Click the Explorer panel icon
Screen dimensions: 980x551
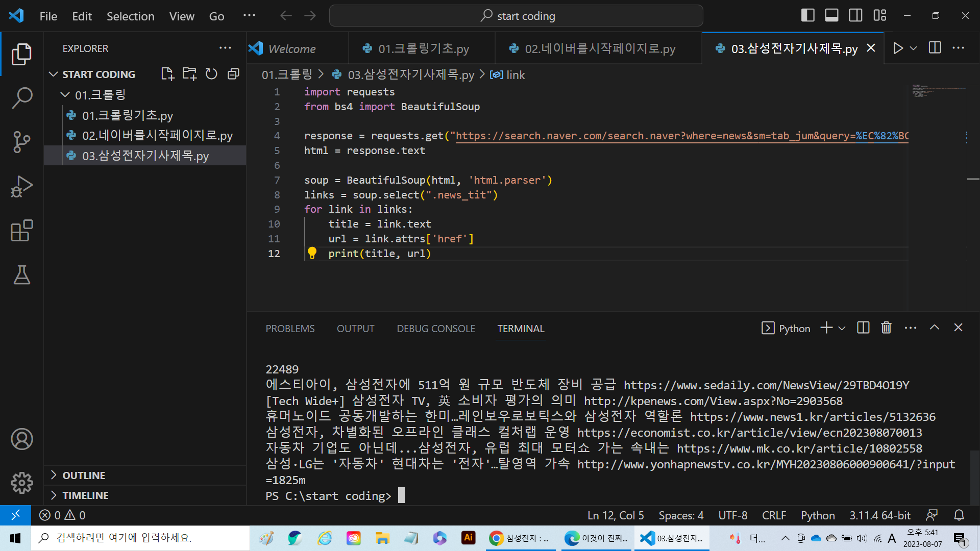click(x=20, y=54)
